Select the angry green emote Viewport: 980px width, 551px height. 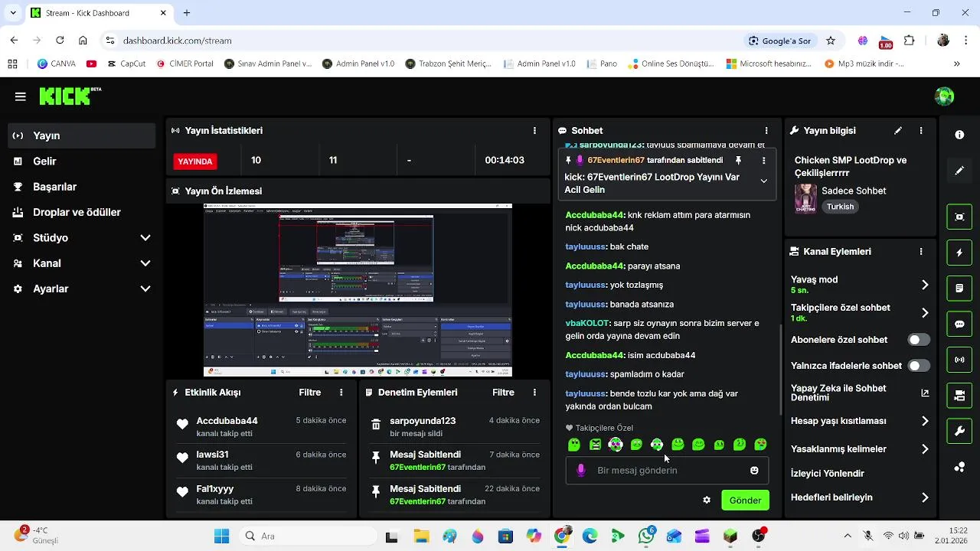595,445
